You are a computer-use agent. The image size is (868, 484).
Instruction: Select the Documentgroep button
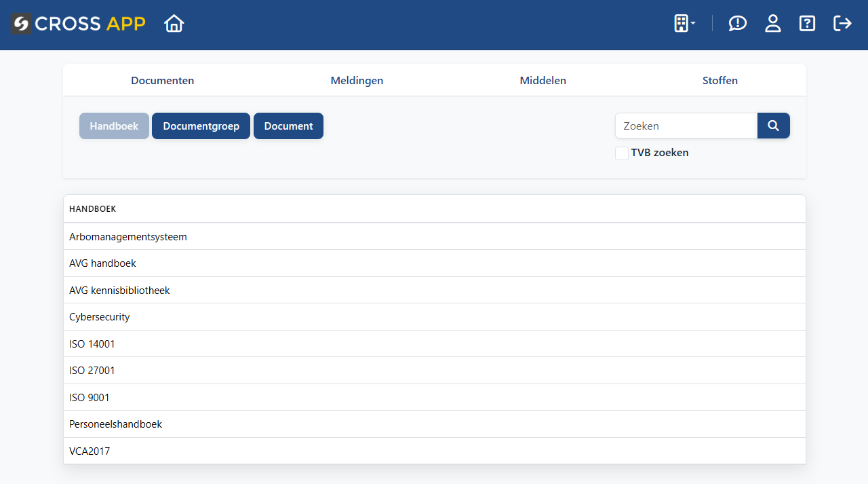(201, 126)
